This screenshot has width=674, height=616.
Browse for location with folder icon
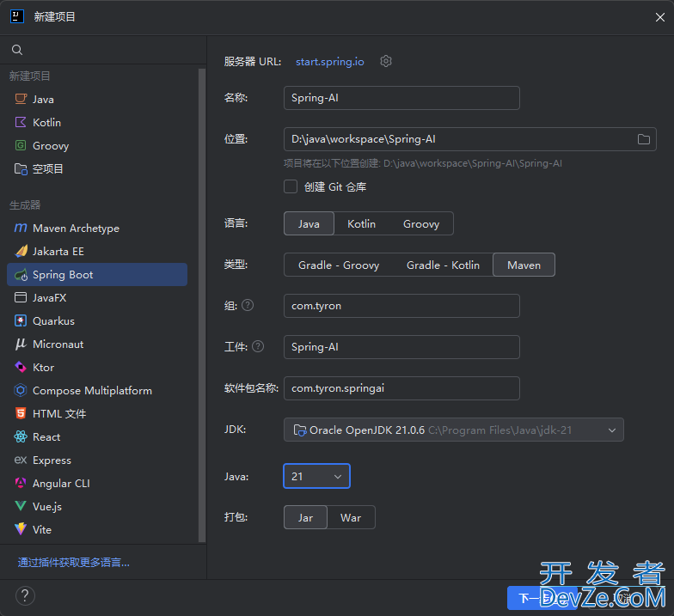click(643, 139)
